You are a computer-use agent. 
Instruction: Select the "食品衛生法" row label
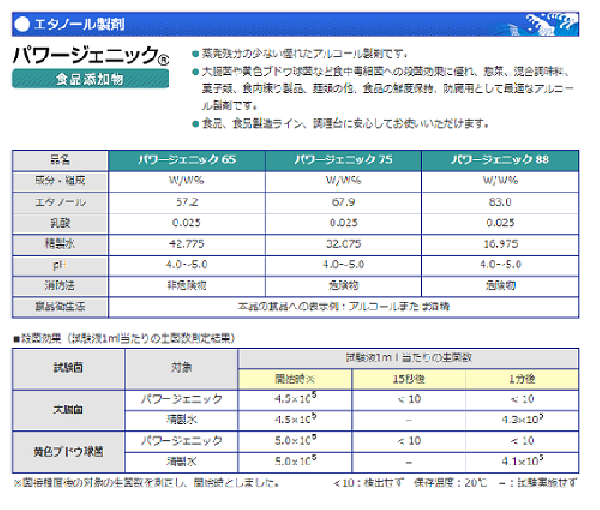(60, 306)
